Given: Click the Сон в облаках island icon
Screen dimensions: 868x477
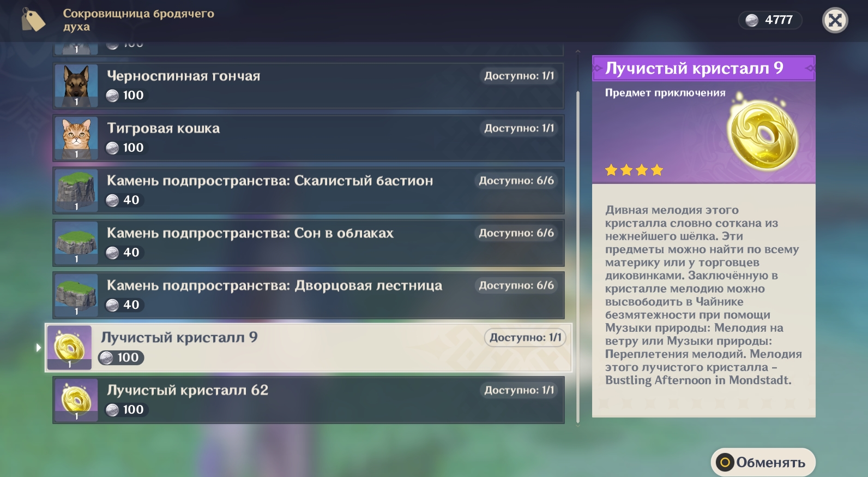Looking at the screenshot, I should coord(76,242).
